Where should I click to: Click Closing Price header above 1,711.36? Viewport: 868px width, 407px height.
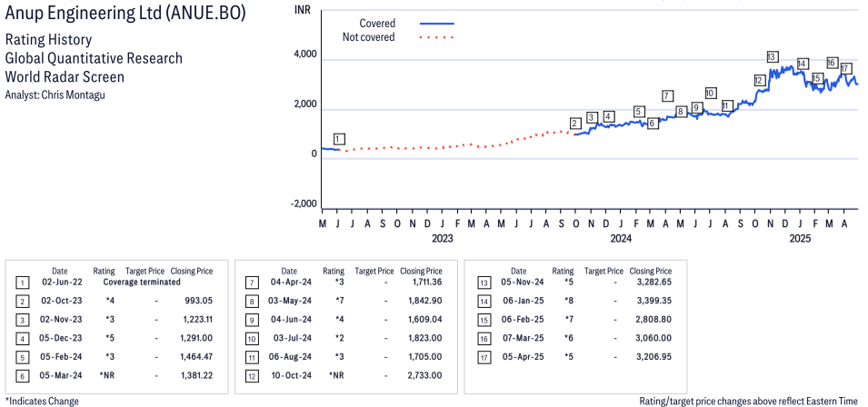421,271
